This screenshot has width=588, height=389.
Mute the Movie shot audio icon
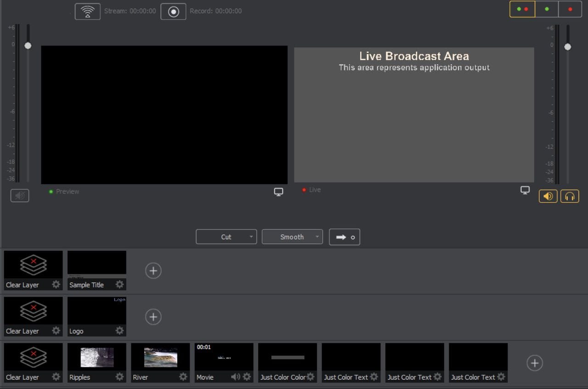coord(235,377)
